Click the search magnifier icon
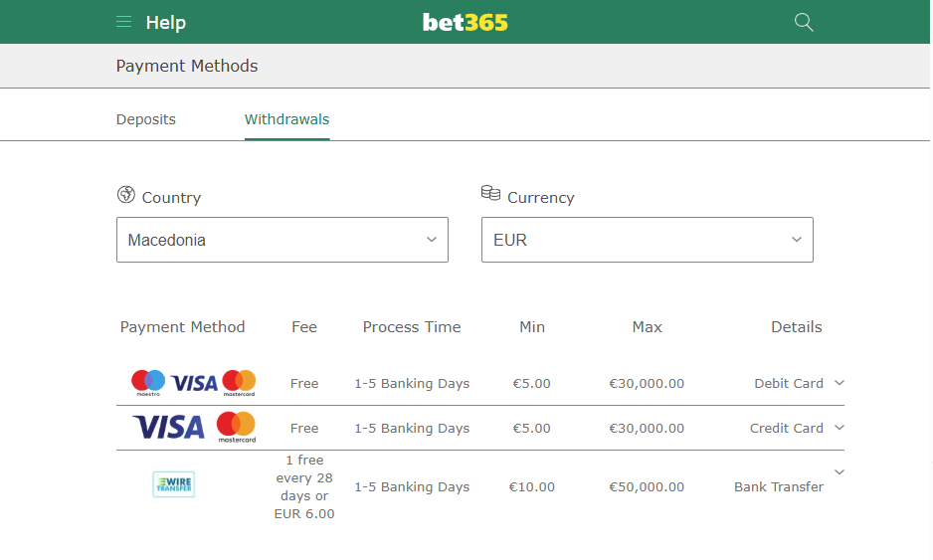Viewport: 933px width, 560px height. point(804,22)
